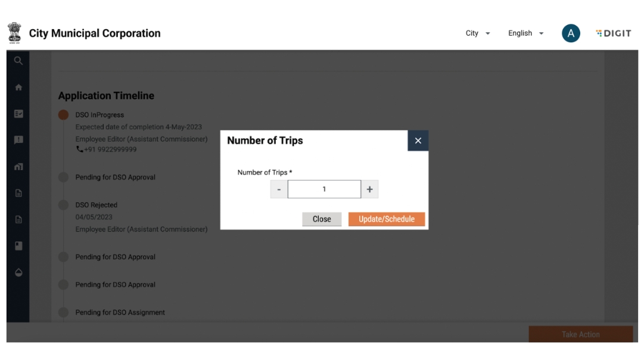Open Home from the sidebar
Image resolution: width=644 pixels, height=352 pixels.
coord(18,87)
